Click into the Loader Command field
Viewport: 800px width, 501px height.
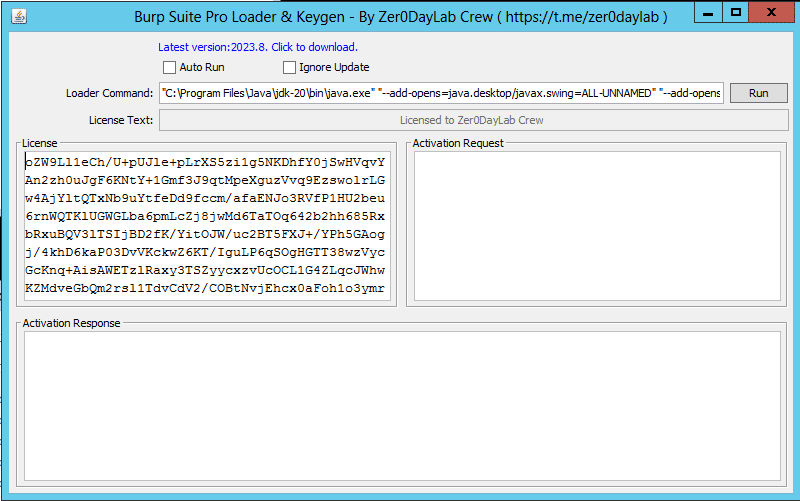pos(441,93)
